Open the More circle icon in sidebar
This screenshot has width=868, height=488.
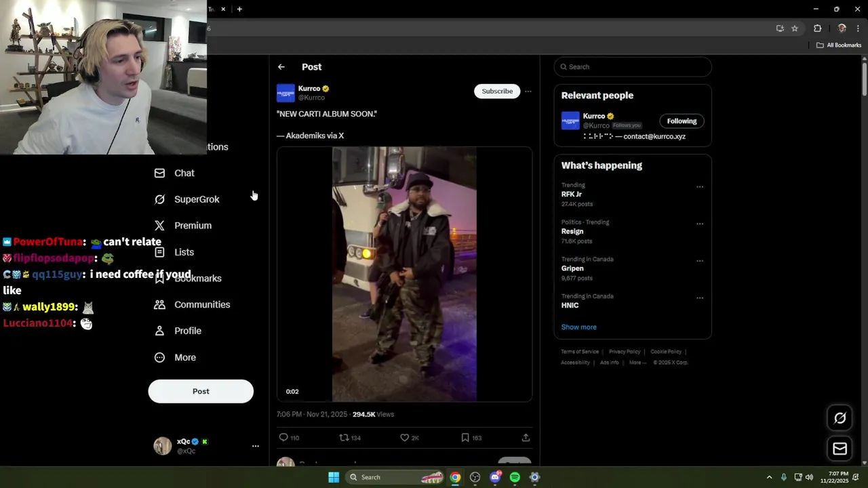click(x=159, y=357)
